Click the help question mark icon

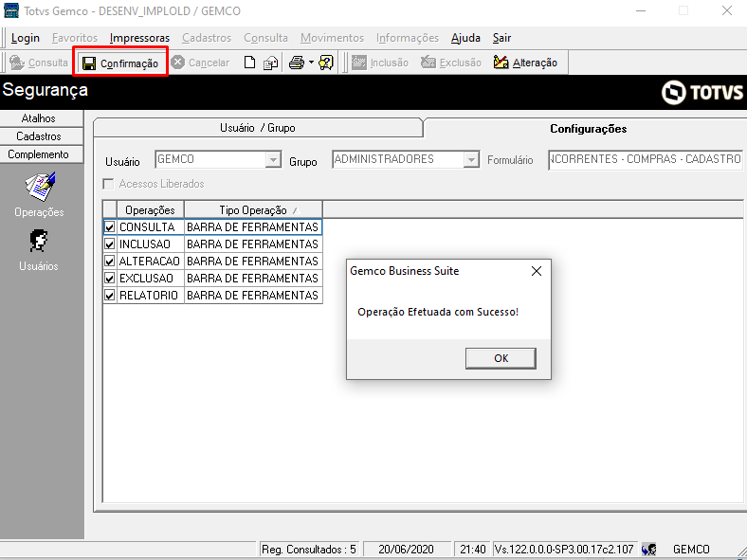(326, 63)
